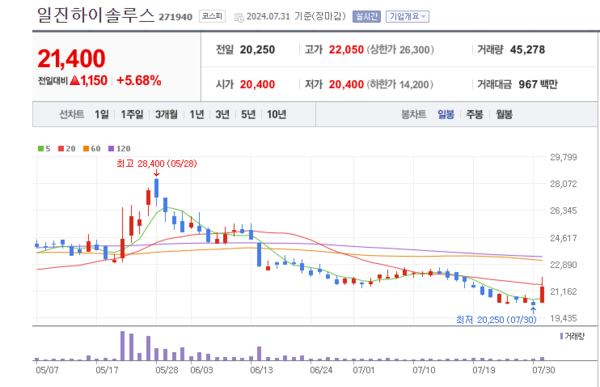The width and height of the screenshot is (600, 387).
Task: Click the green 5-day moving average swatch
Action: pos(41,149)
